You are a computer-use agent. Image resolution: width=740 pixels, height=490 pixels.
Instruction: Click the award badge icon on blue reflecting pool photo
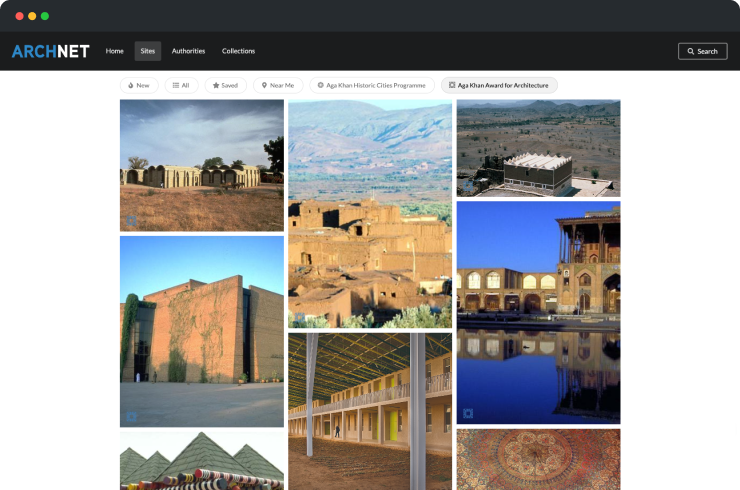pyautogui.click(x=468, y=413)
